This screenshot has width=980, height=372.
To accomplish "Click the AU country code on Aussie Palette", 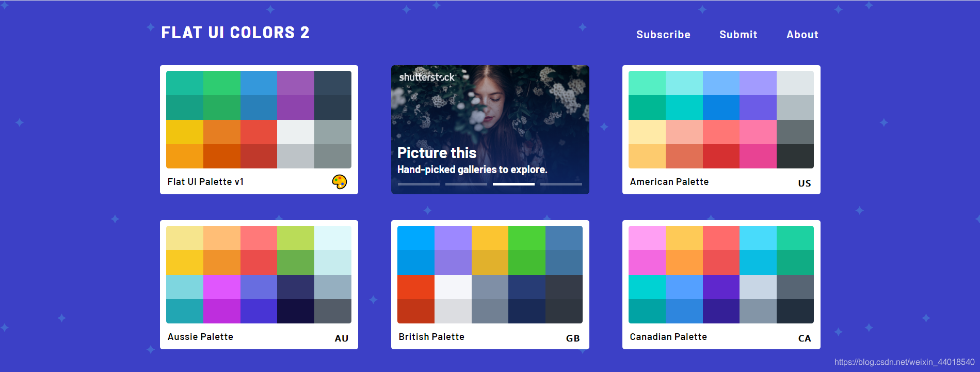I will [x=341, y=338].
